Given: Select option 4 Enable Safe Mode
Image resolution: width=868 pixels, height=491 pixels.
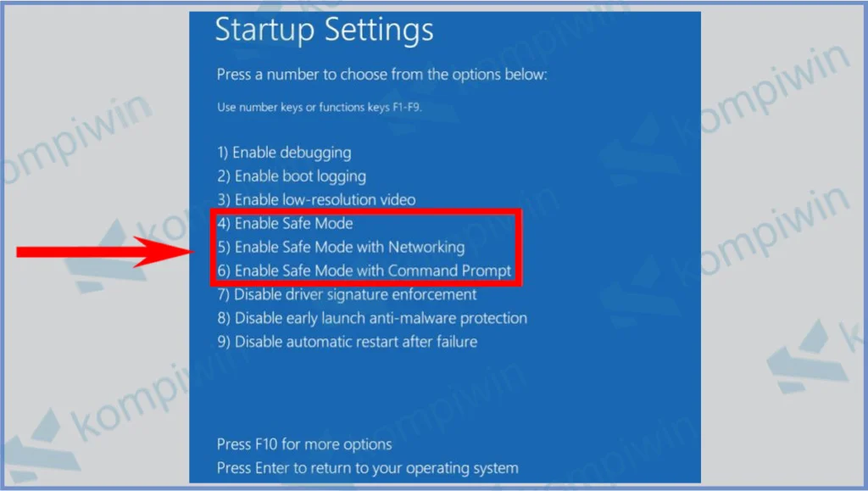Looking at the screenshot, I should (285, 224).
